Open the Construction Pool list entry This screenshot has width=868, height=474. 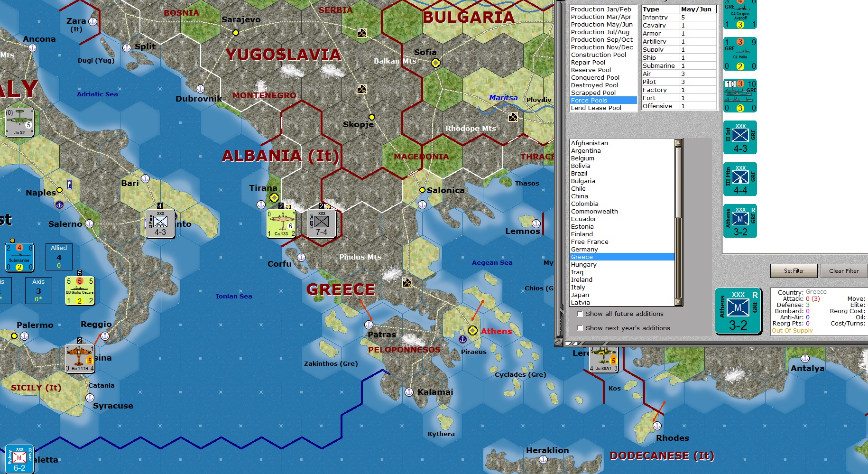point(603,55)
